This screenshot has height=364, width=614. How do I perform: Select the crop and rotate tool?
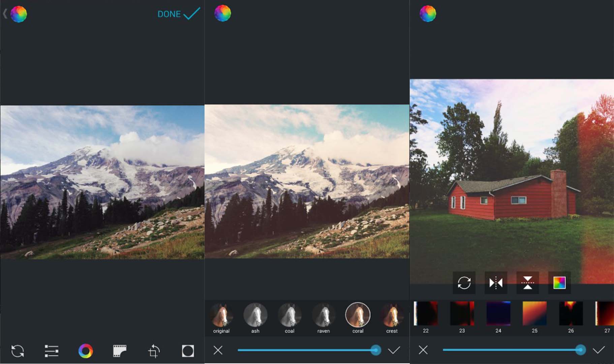pos(154,351)
